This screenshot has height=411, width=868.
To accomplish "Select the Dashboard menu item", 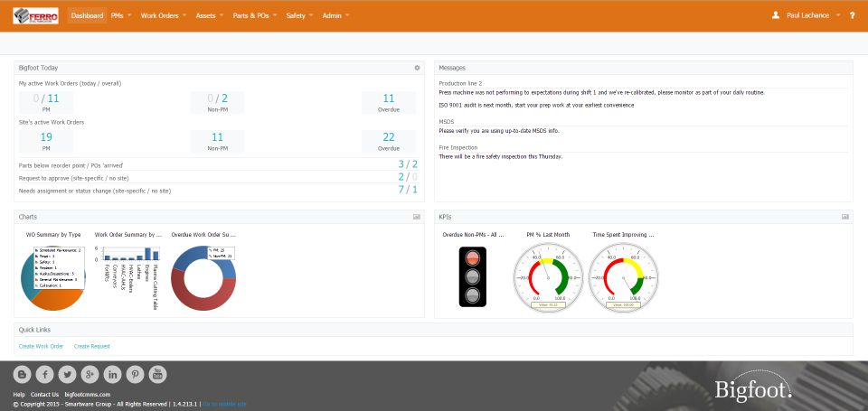I will (88, 15).
